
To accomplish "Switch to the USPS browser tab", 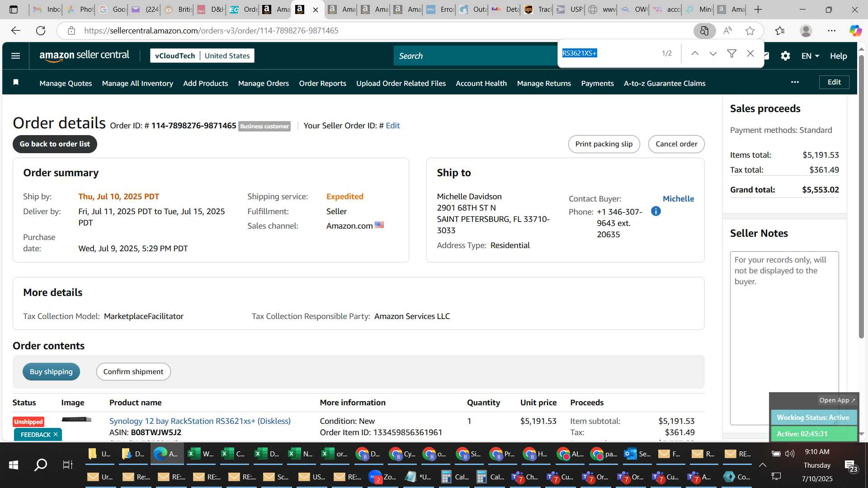I will click(570, 9).
